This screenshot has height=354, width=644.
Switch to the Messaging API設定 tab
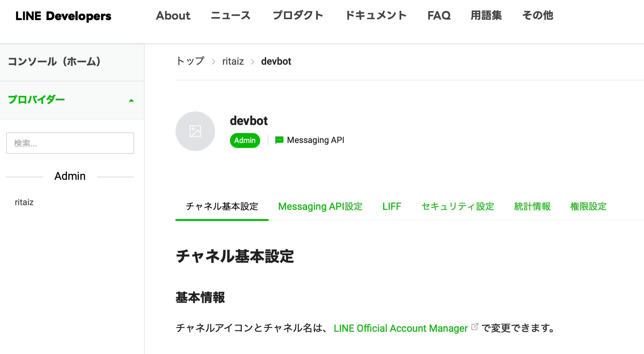coord(320,206)
